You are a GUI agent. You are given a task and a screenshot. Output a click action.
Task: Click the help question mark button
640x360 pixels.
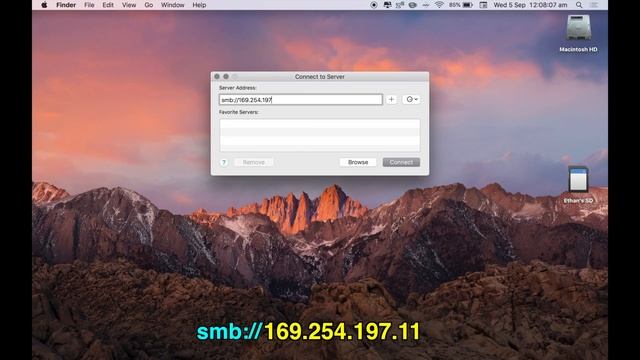point(224,162)
